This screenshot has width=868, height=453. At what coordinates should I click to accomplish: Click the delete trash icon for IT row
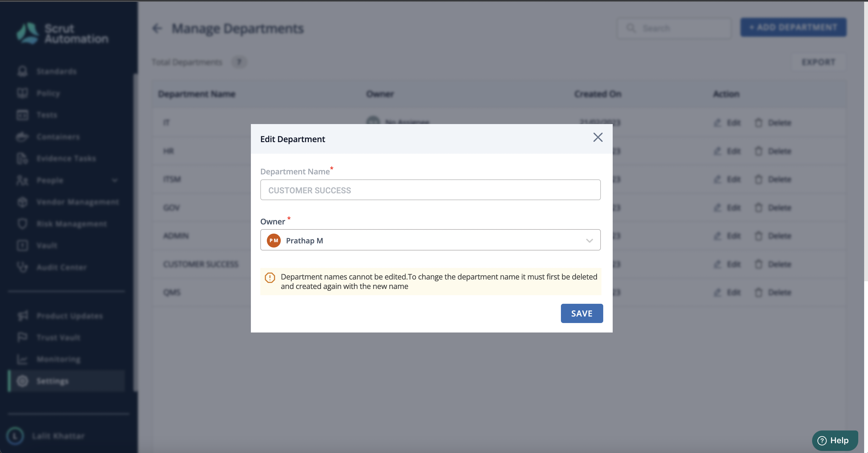click(x=759, y=123)
